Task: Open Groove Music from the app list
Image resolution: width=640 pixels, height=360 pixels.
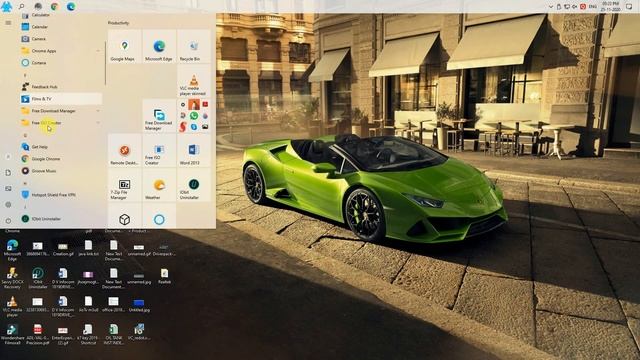Action: pyautogui.click(x=61, y=171)
